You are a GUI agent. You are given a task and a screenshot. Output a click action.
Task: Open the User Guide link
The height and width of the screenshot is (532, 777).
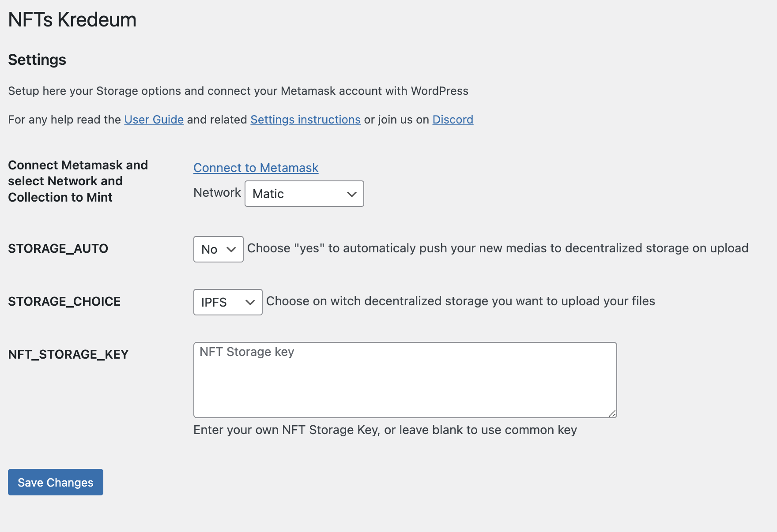(154, 120)
